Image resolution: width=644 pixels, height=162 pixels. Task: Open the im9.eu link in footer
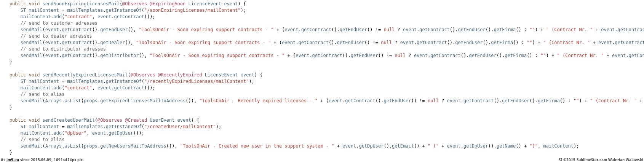point(13,160)
